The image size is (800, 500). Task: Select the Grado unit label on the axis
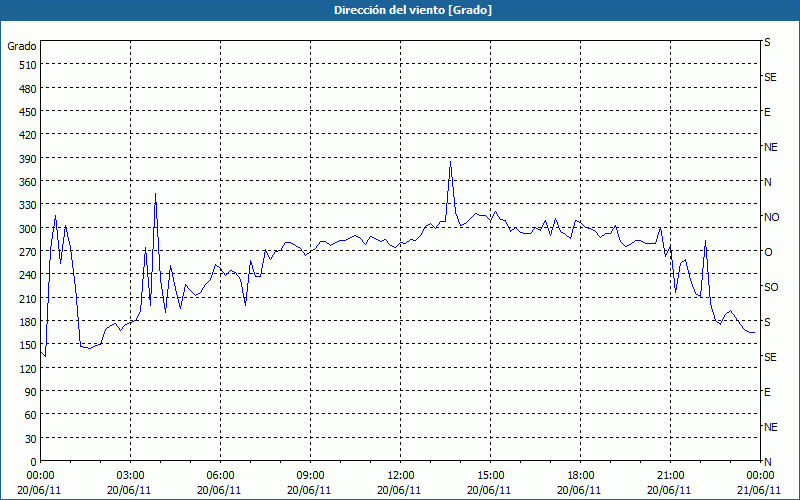pyautogui.click(x=22, y=46)
